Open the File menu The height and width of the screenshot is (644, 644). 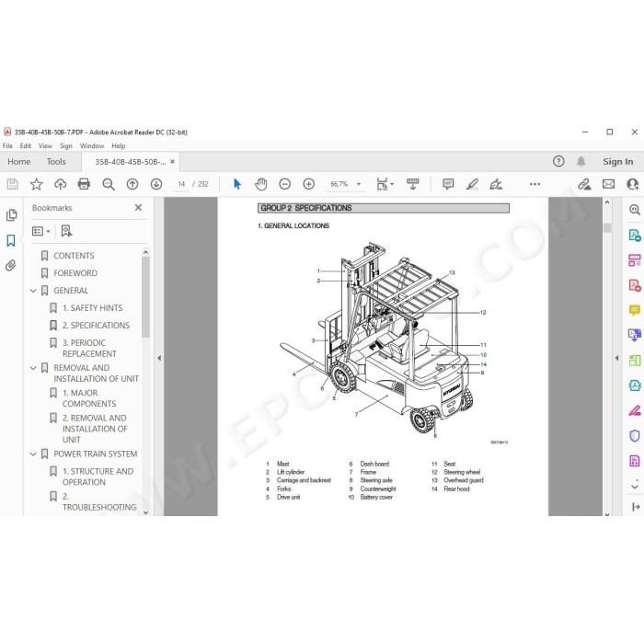click(x=7, y=145)
